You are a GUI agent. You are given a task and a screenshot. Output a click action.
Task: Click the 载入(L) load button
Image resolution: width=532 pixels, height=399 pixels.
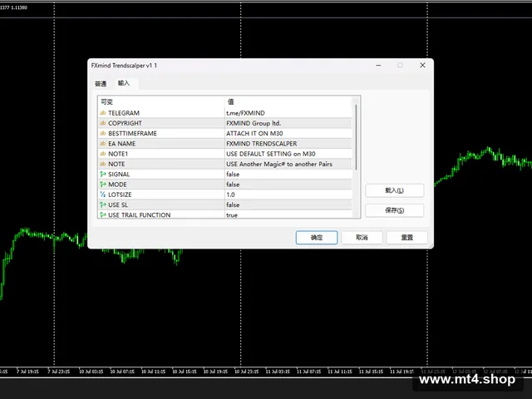[x=394, y=190]
